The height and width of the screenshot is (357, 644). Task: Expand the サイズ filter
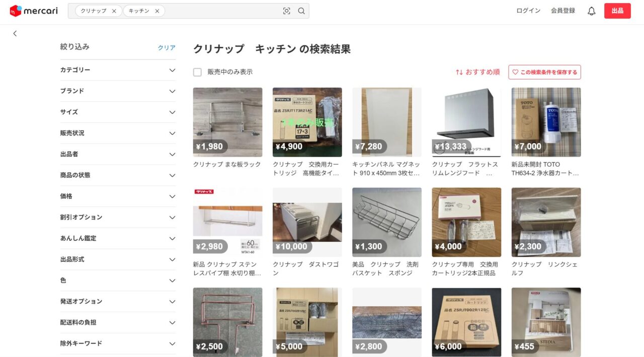[118, 112]
